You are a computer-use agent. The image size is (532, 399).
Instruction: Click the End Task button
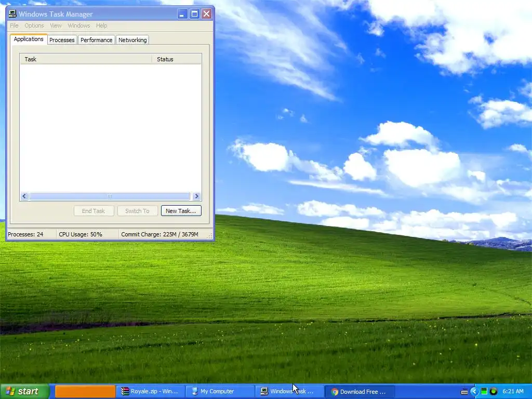click(x=94, y=211)
